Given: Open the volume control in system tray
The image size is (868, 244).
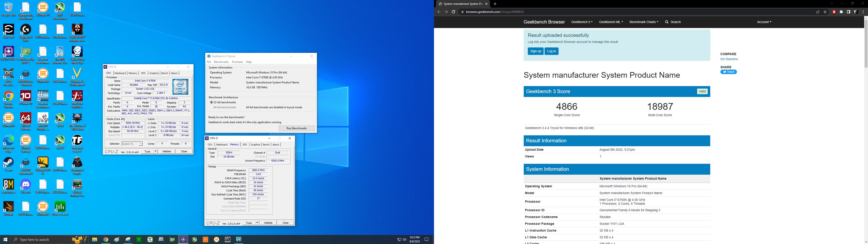Looking at the screenshot, I should (404, 240).
